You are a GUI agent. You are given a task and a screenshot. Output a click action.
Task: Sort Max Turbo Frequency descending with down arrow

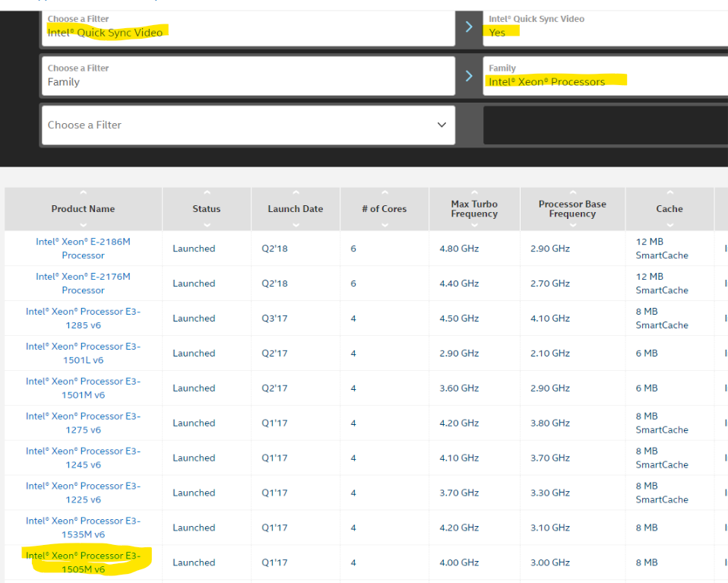coord(474,225)
